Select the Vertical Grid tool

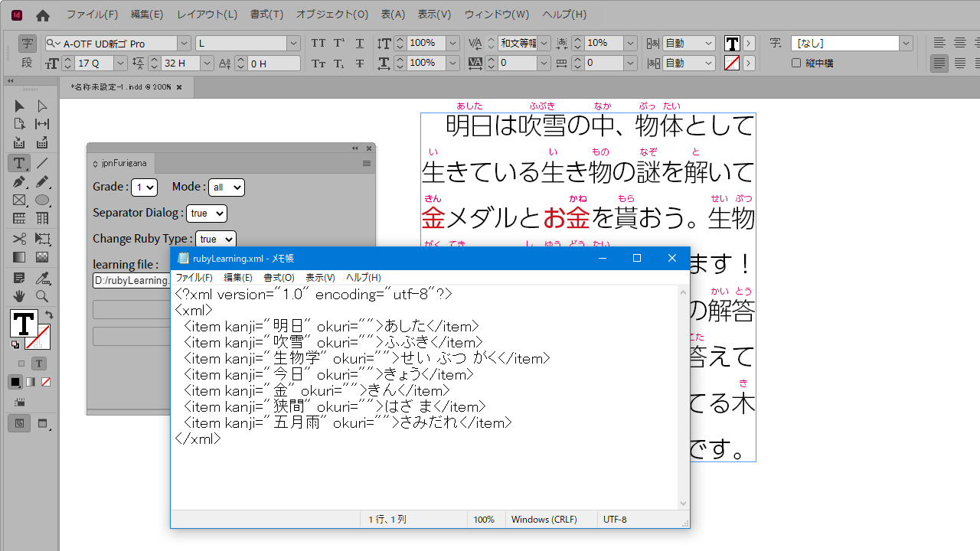tap(42, 219)
